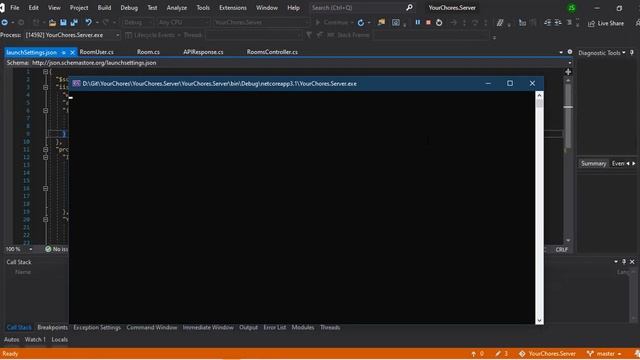The height and width of the screenshot is (360, 640).
Task: Open the Analyze menu
Action: (x=177, y=8)
